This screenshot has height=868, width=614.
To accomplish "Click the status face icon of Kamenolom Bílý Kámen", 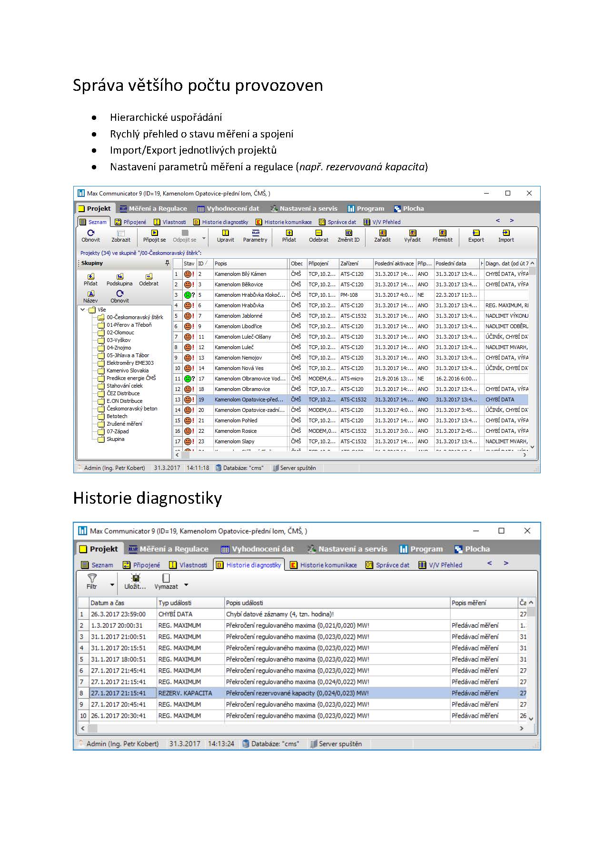I will [x=188, y=274].
